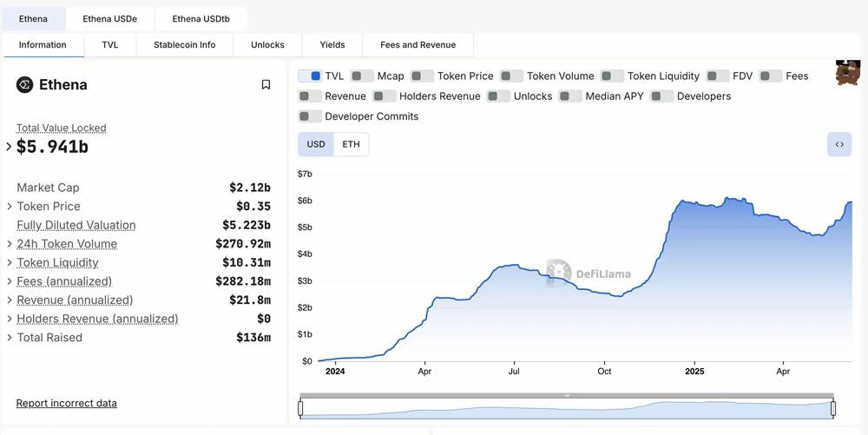Click the Report incorrect data link
Viewport: 868px width, 435px height.
(x=66, y=403)
